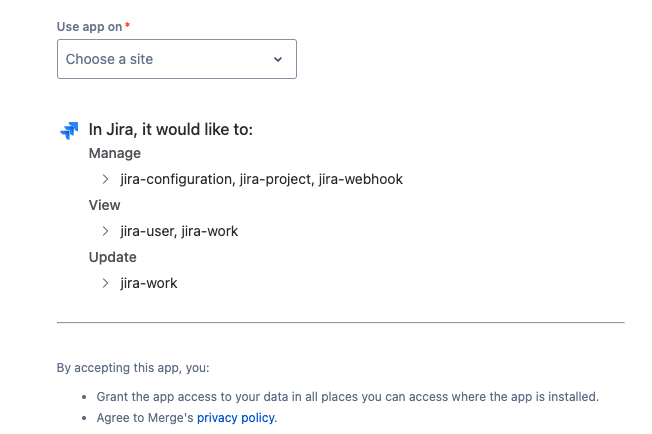
Task: Open Merge's privacy policy link
Action: tap(236, 417)
